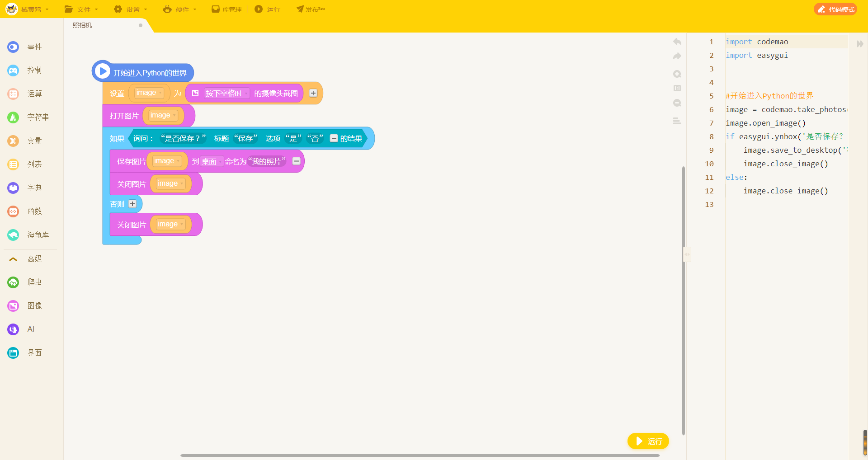
Task: Click code line 'import codemao'
Action: [x=757, y=42]
